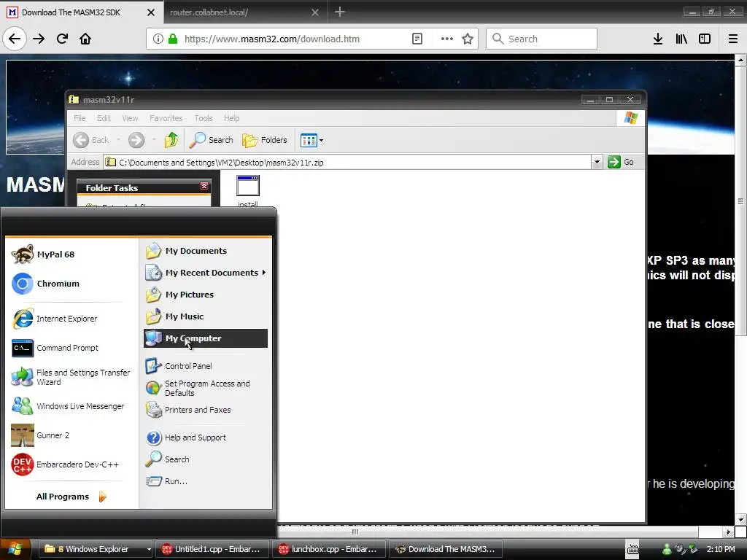Go up one folder level in Explorer

(171, 140)
